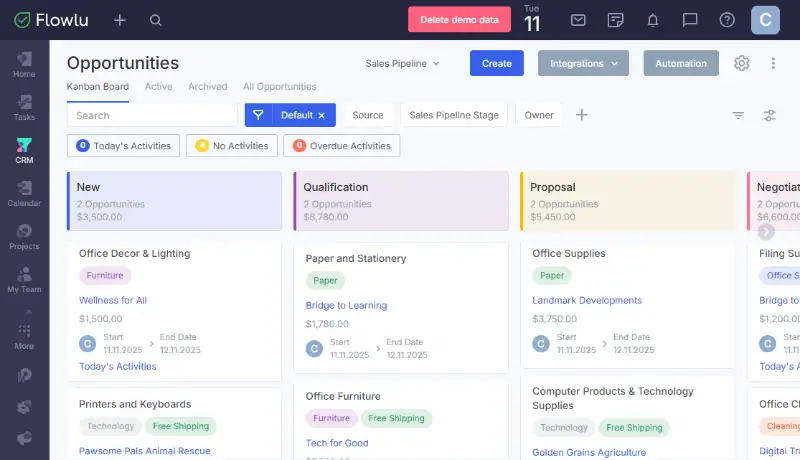Collapse the sidebar section arrow above More

[29, 311]
